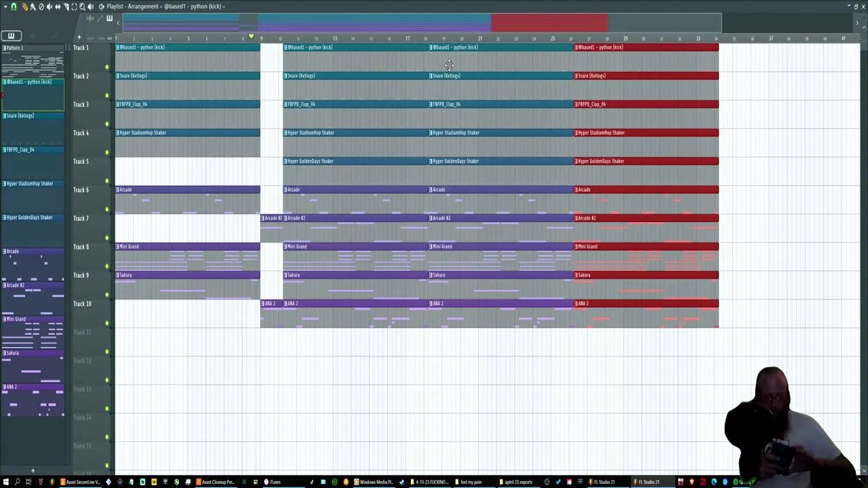Click the yellow playhead marker on the timeline

tap(251, 37)
